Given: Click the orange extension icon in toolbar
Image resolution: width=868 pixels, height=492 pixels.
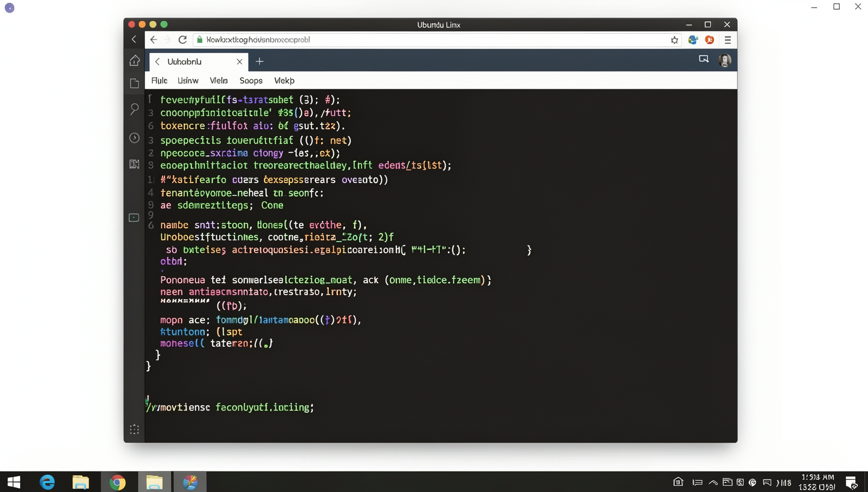Looking at the screenshot, I should (x=710, y=40).
